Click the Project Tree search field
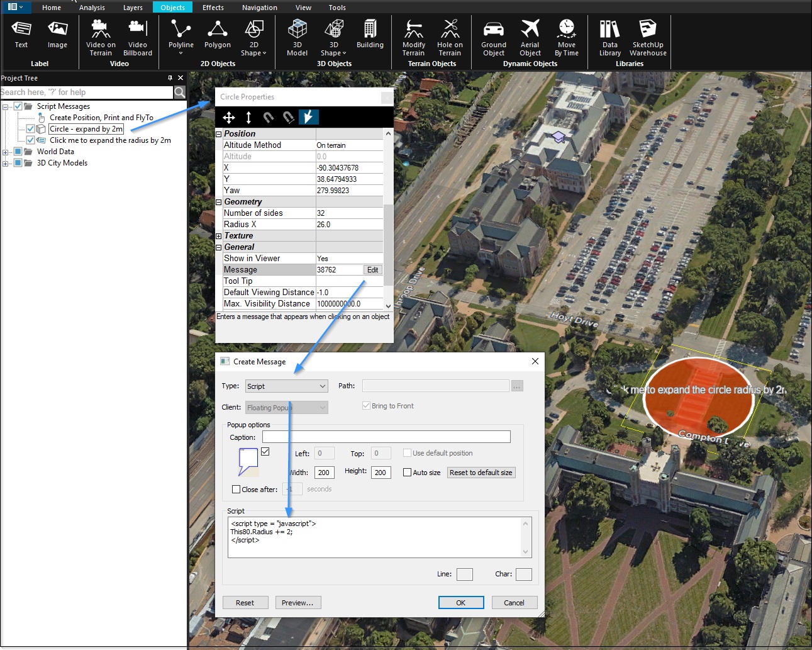The height and width of the screenshot is (650, 812). (x=86, y=92)
